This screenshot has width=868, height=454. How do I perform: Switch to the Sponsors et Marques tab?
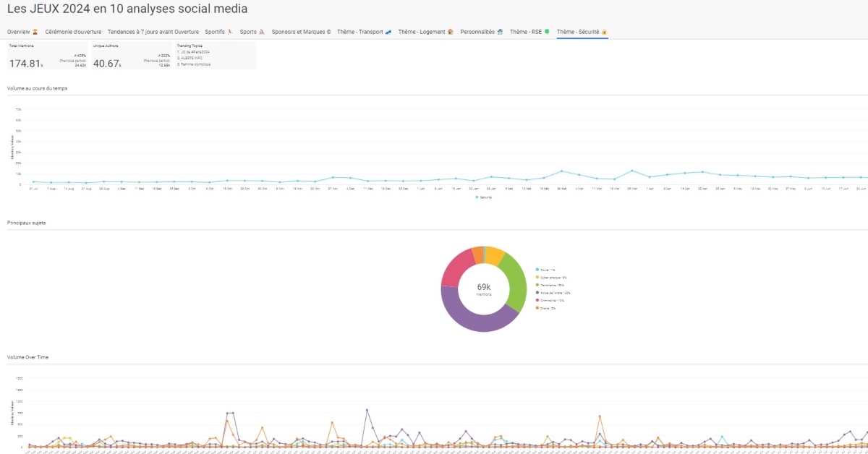(x=300, y=31)
